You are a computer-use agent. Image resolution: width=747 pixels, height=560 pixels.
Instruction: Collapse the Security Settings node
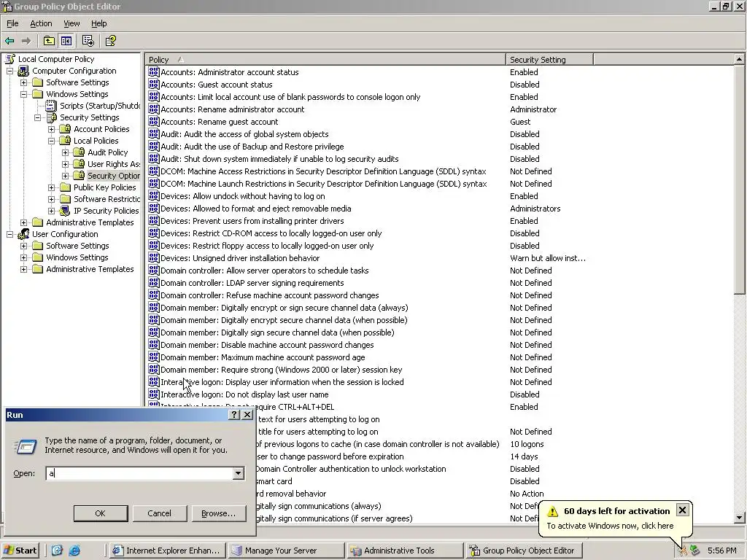[x=37, y=117]
